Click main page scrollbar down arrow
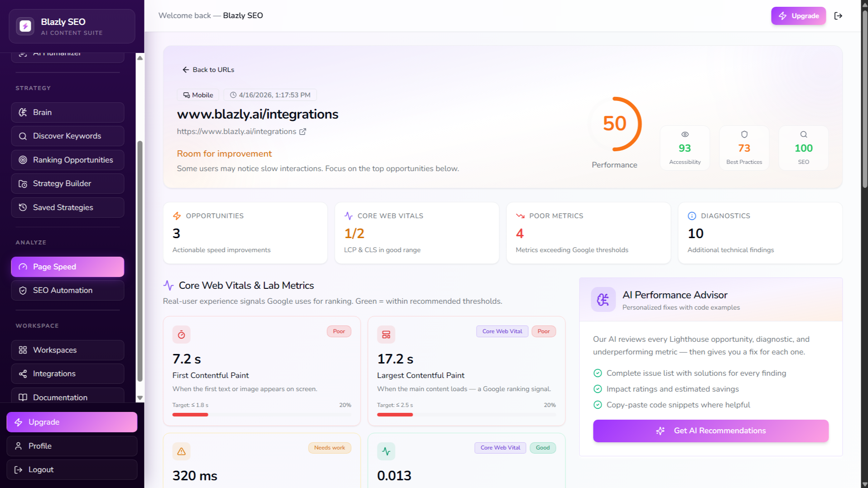Screen dimensions: 868x488 (x=864, y=484)
